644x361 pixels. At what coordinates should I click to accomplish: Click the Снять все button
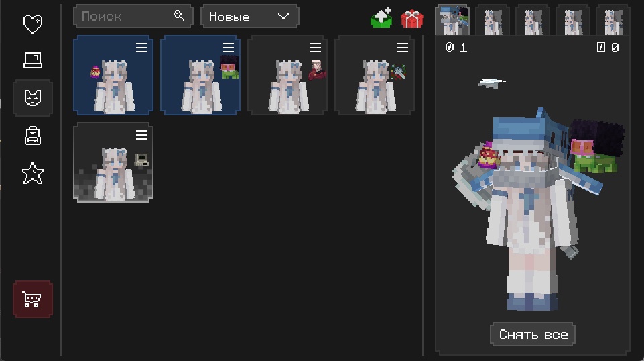(x=533, y=334)
